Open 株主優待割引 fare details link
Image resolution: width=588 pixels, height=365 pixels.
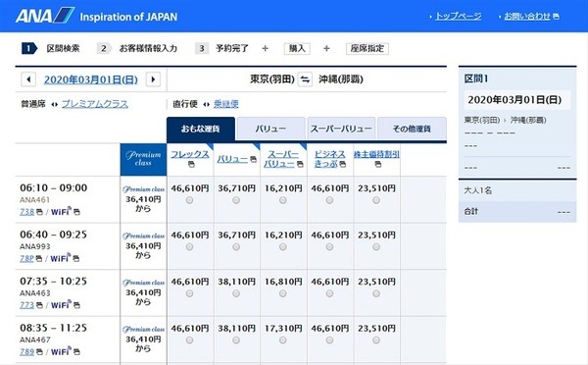pos(376,154)
